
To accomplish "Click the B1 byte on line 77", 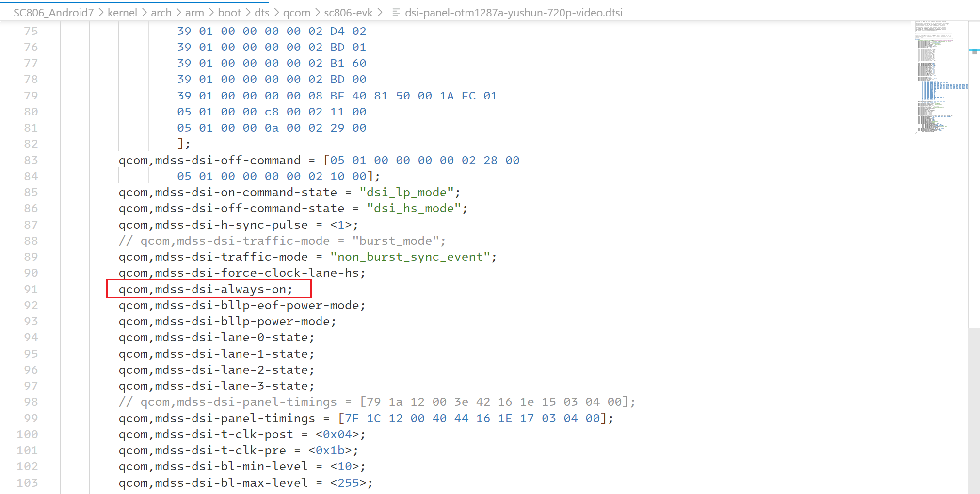I will pos(337,63).
